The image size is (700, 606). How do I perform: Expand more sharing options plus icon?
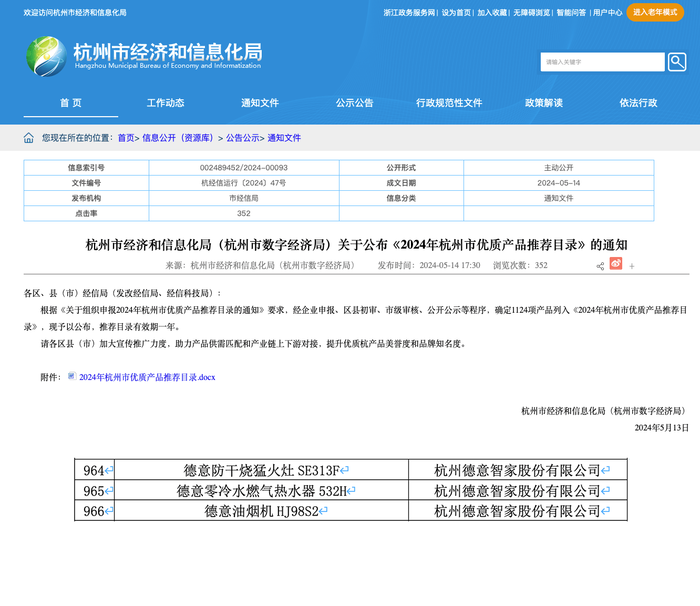[x=632, y=266]
